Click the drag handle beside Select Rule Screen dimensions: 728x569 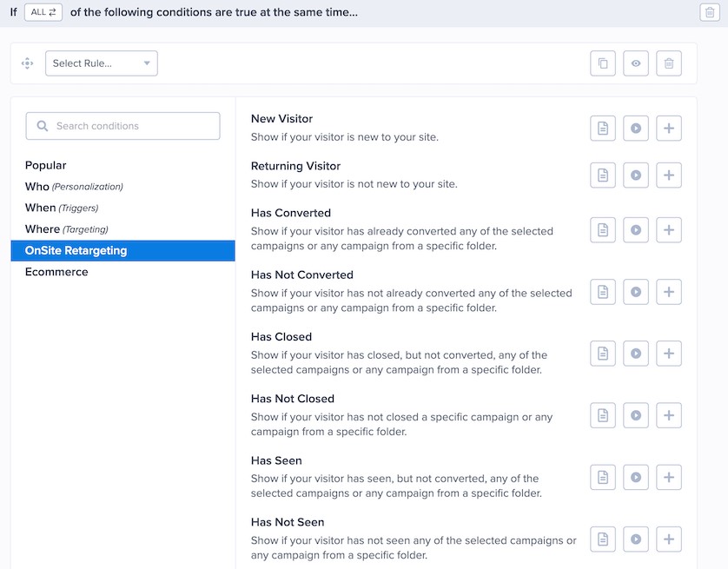pos(28,63)
